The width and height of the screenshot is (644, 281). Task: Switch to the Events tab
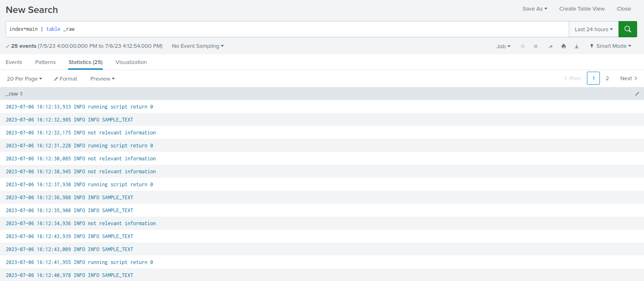[14, 62]
